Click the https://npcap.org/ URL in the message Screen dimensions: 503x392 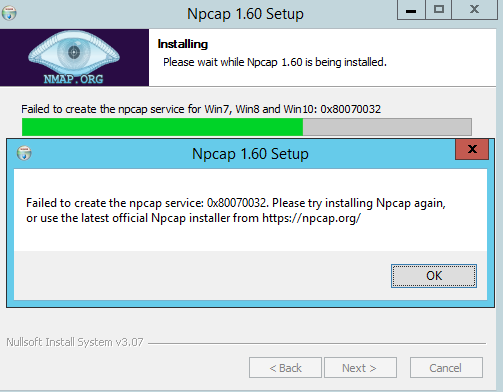[311, 218]
